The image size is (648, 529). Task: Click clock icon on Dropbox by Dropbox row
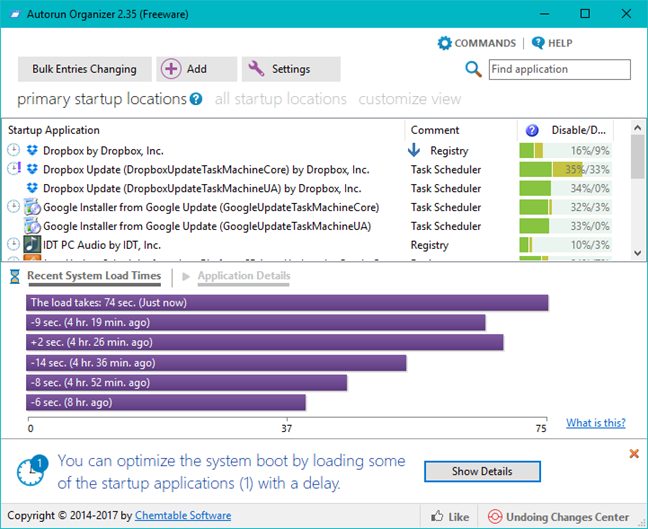14,150
